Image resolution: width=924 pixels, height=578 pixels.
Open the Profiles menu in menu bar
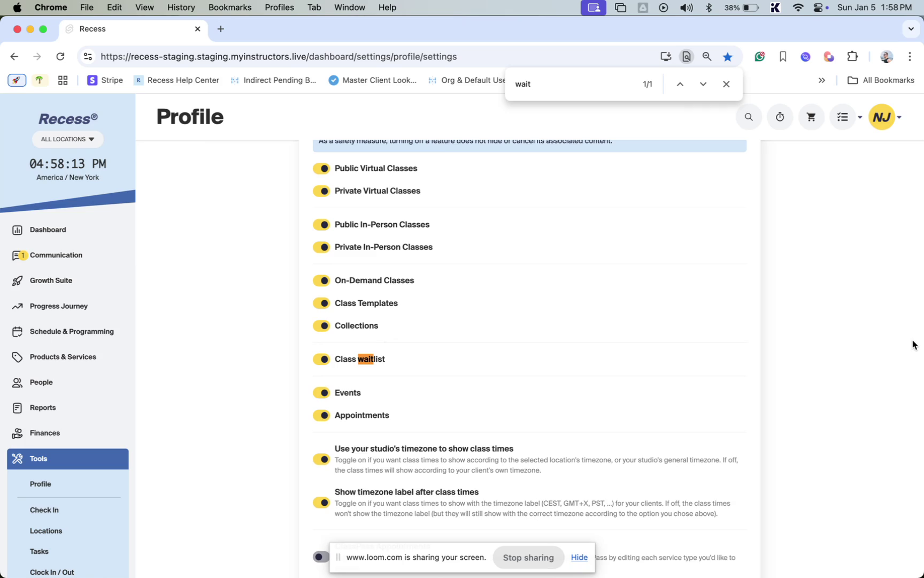[x=279, y=7]
